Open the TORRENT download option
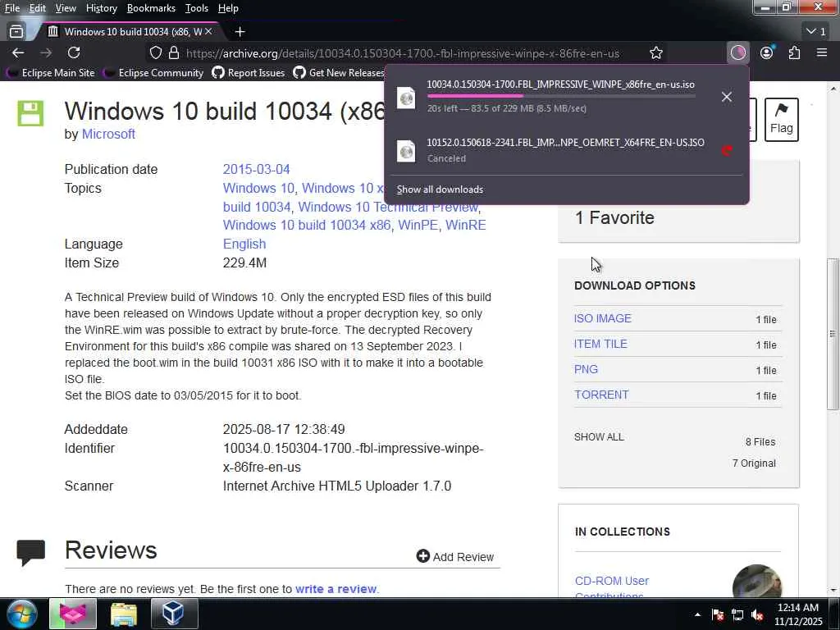Viewport: 840px width, 630px height. pyautogui.click(x=601, y=395)
